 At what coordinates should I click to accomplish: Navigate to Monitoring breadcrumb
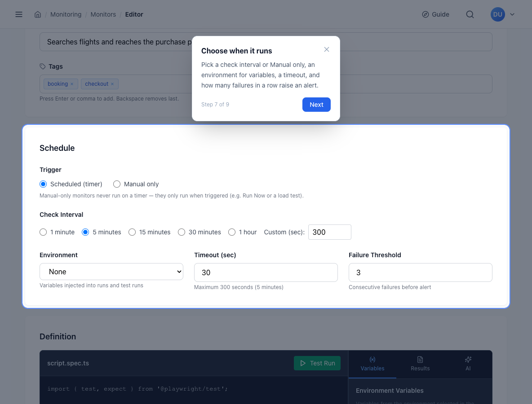click(x=66, y=14)
